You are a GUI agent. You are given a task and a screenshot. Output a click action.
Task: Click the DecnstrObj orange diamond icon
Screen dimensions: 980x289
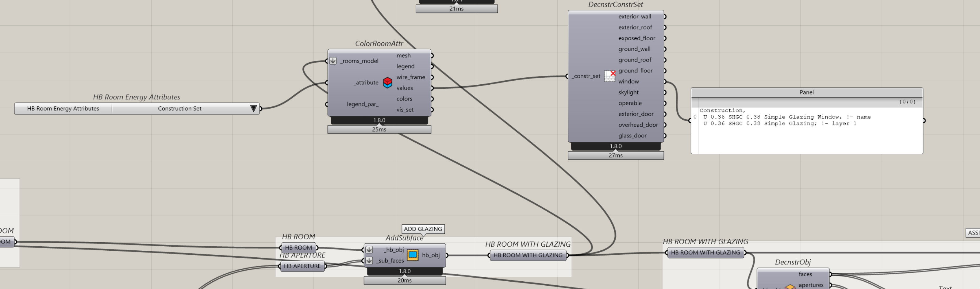pos(790,287)
